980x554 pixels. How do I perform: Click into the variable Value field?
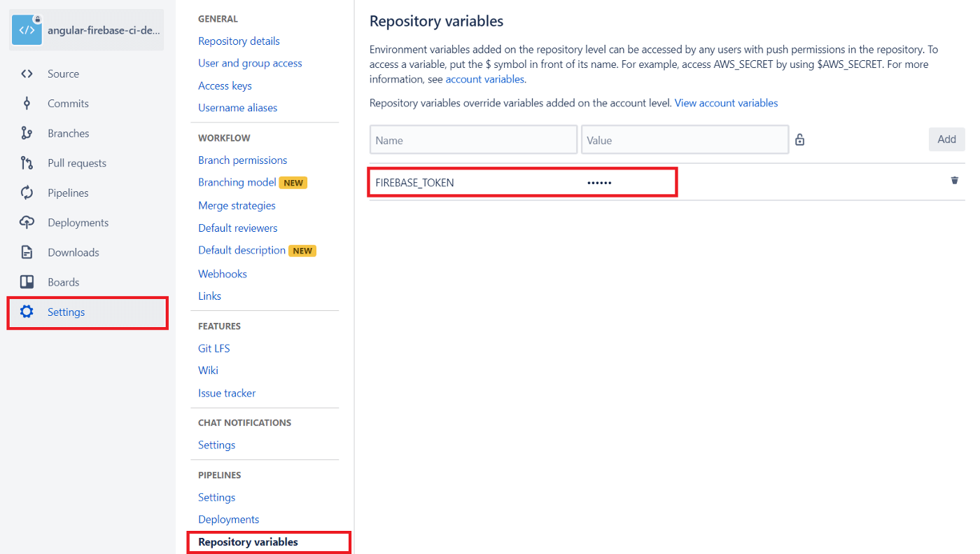685,140
